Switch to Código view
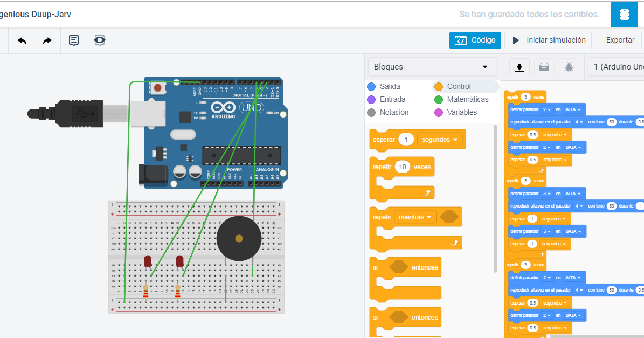This screenshot has height=338, width=644. click(475, 40)
